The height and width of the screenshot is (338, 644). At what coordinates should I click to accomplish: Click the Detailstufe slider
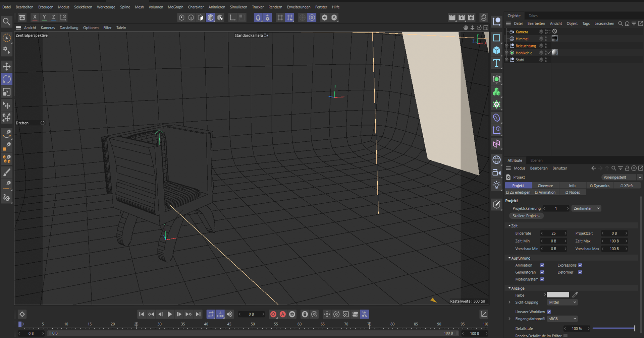tap(614, 329)
